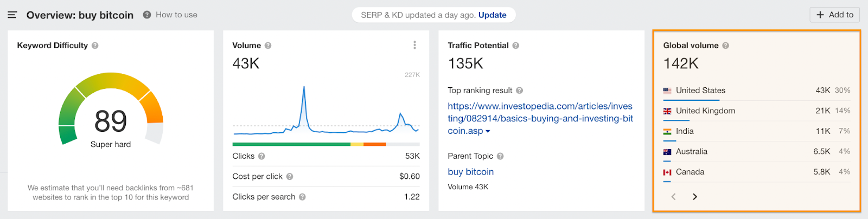Click the How to use help icon
Viewport: 868px width, 219px height.
pyautogui.click(x=146, y=15)
